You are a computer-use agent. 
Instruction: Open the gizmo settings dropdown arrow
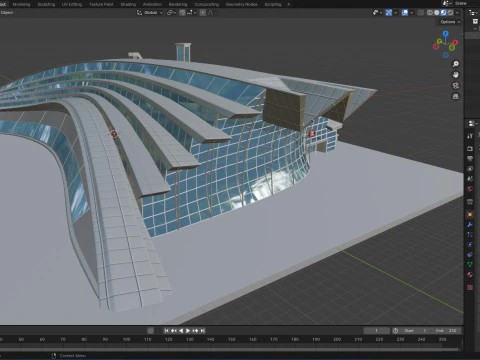pos(395,13)
